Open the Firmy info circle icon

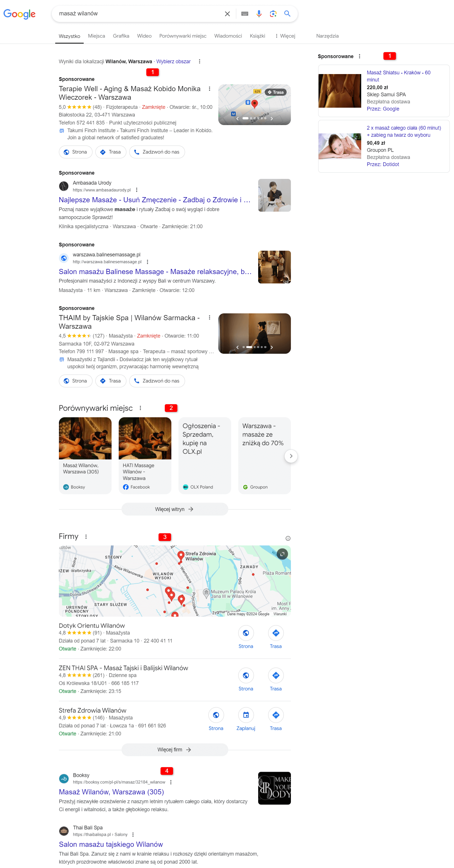[x=288, y=538]
